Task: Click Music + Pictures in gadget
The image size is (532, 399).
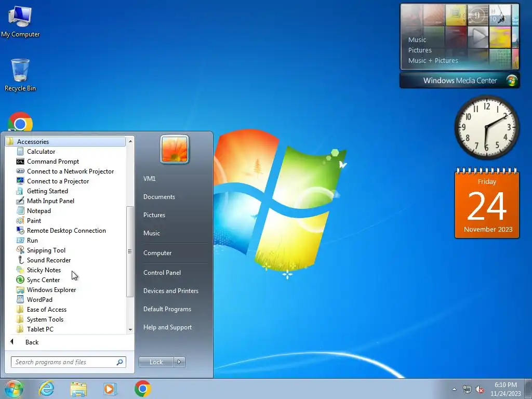Action: point(433,61)
